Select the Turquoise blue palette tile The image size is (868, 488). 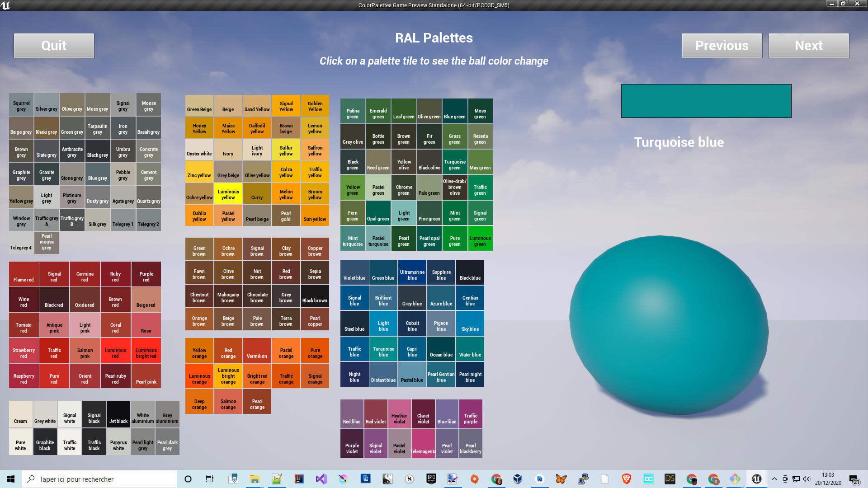coord(383,348)
